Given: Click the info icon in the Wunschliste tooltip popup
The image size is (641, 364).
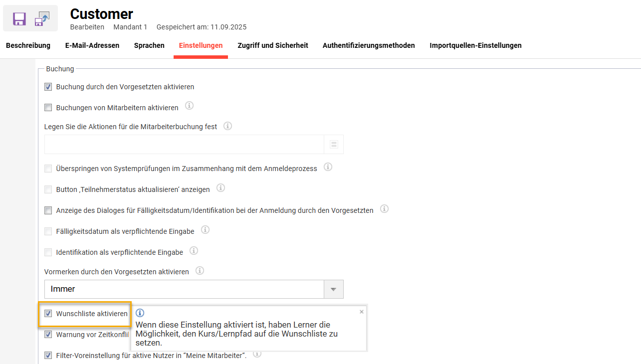Looking at the screenshot, I should click(x=140, y=313).
